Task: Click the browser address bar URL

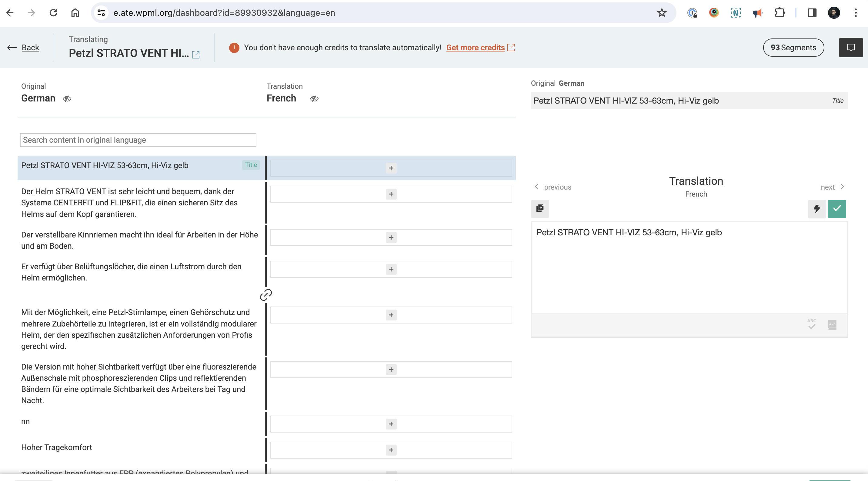Action: point(224,13)
